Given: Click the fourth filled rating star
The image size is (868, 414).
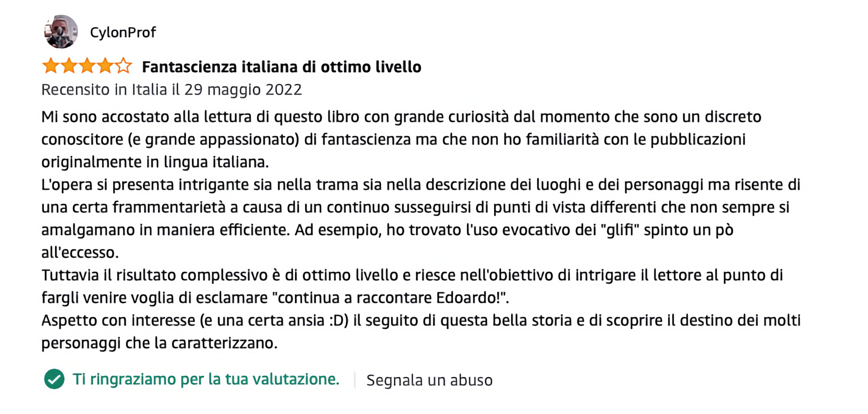Looking at the screenshot, I should [x=105, y=66].
